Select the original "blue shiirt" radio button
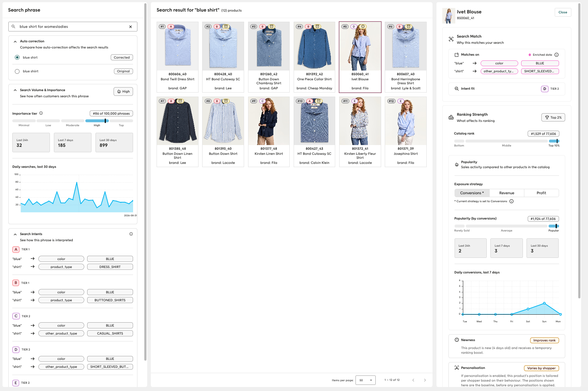This screenshot has height=391, width=588. click(17, 71)
